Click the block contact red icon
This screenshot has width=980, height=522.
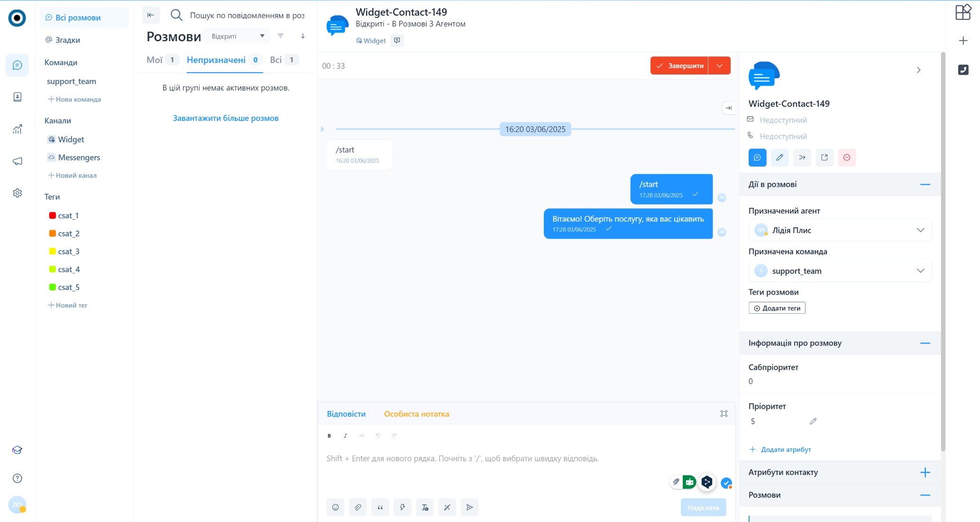pos(847,158)
